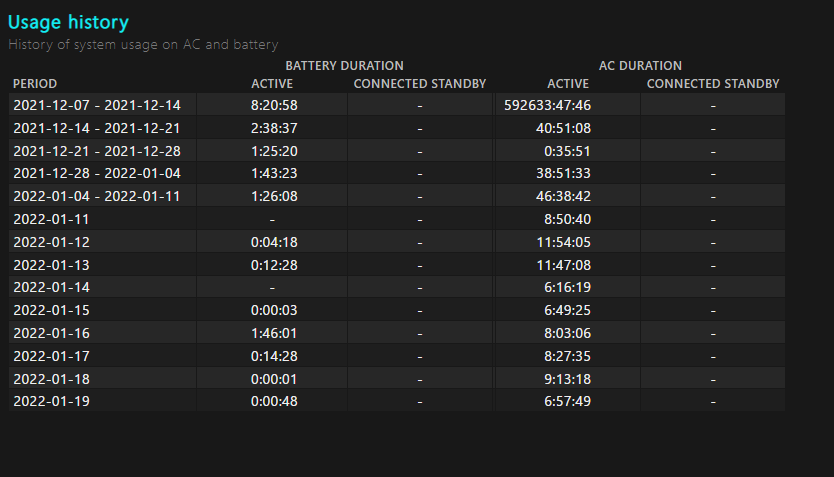
Task: Click the PERIOD column header
Action: point(35,83)
